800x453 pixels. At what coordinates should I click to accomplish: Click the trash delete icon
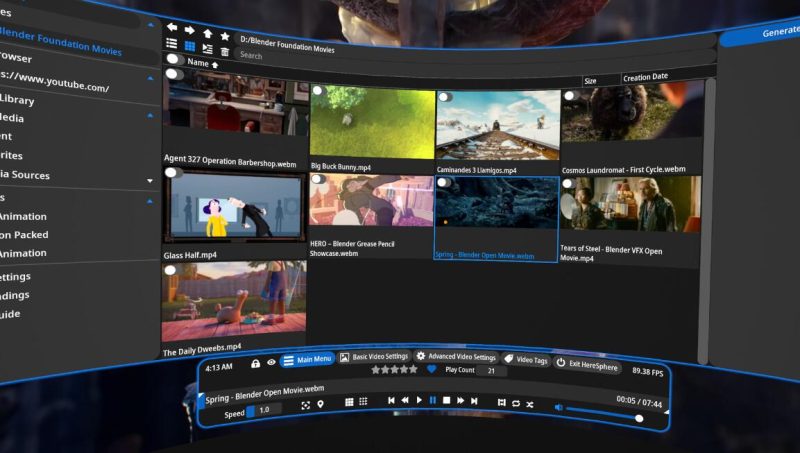coord(224,52)
